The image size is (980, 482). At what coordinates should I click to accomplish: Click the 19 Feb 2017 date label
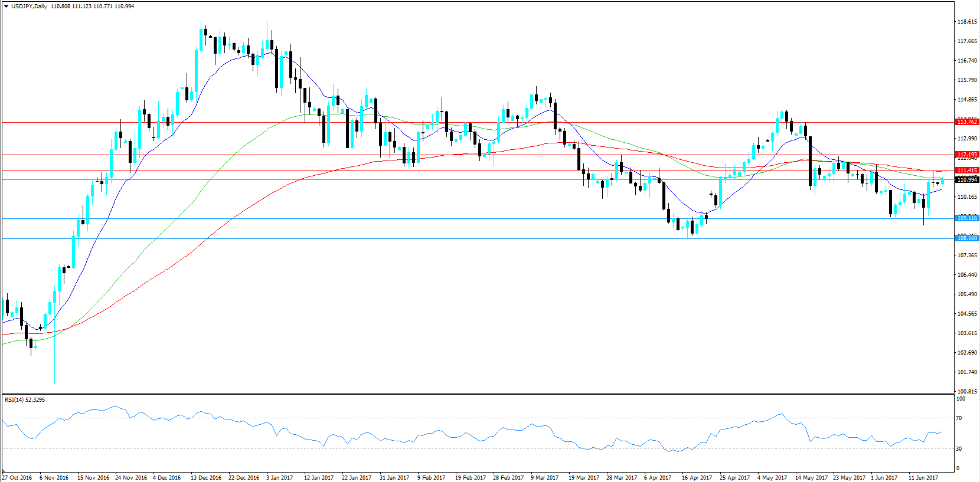tap(471, 478)
